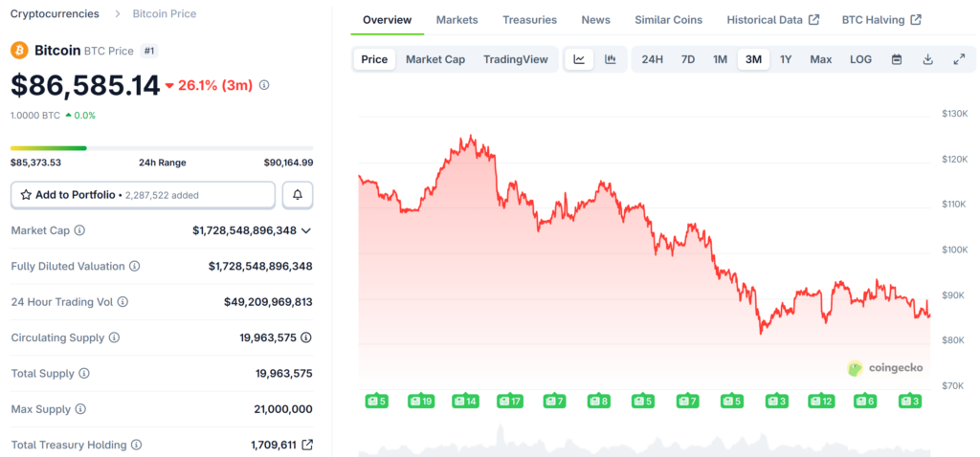Toggle the LOG scale on the chart
The height and width of the screenshot is (457, 980).
pos(860,59)
